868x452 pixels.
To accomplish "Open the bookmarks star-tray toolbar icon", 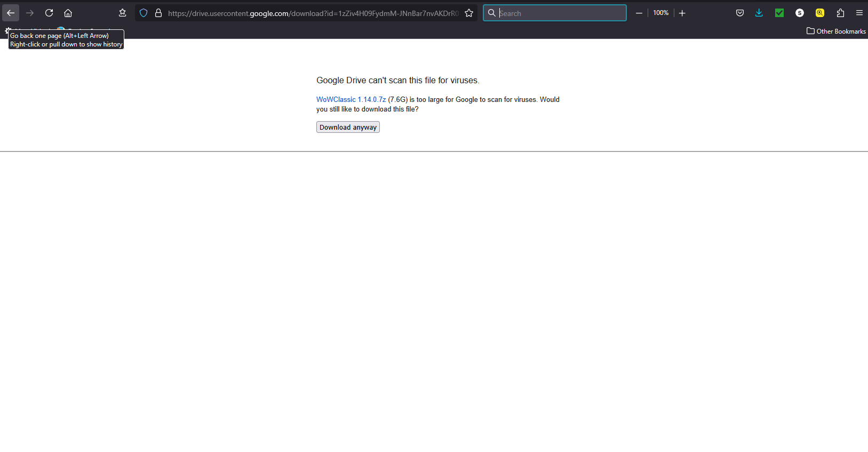I will point(123,13).
